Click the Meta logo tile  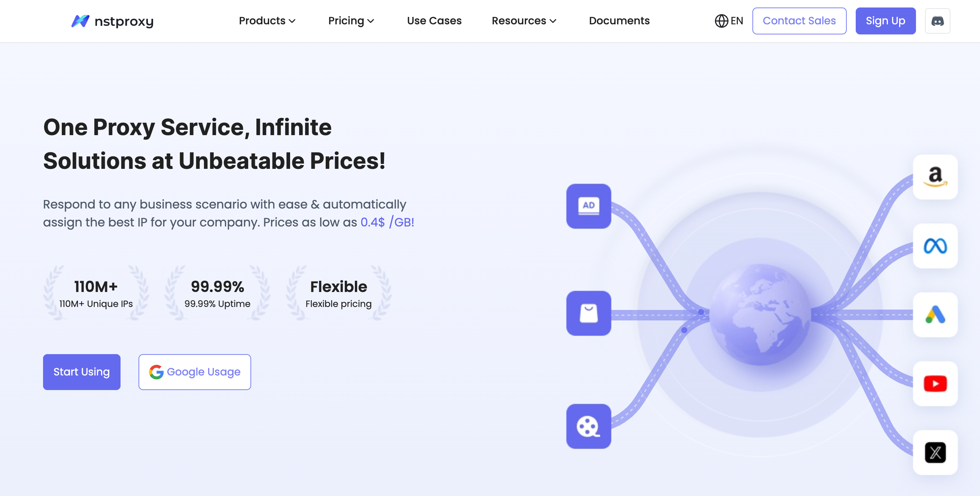935,246
